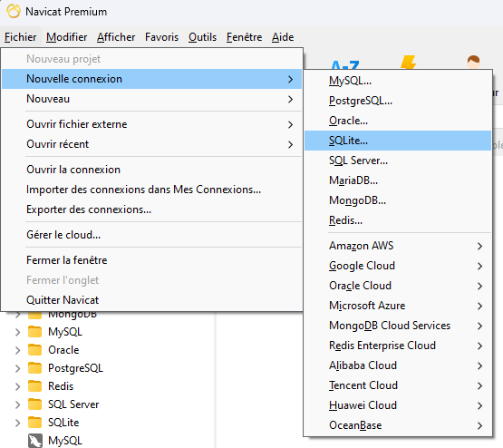The width and height of the screenshot is (503, 448).
Task: Choose Importer des connexions dans Mes Connexions
Action: coord(151,190)
